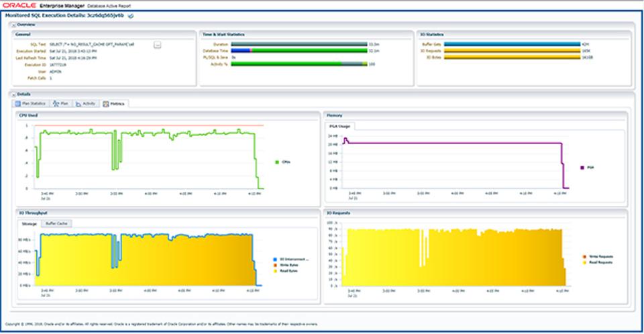Click the blue IO Interconnect legend swatch
Screen dimensions: 644x334
pos(275,260)
